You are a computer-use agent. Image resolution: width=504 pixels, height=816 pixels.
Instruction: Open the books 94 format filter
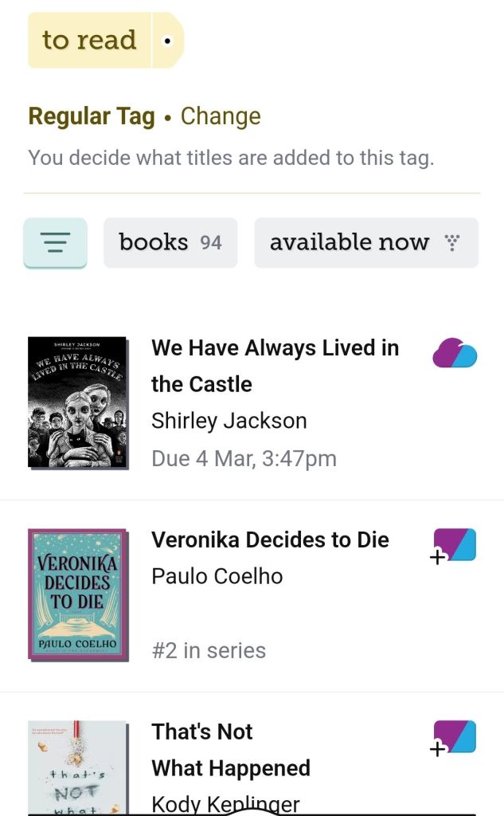170,242
